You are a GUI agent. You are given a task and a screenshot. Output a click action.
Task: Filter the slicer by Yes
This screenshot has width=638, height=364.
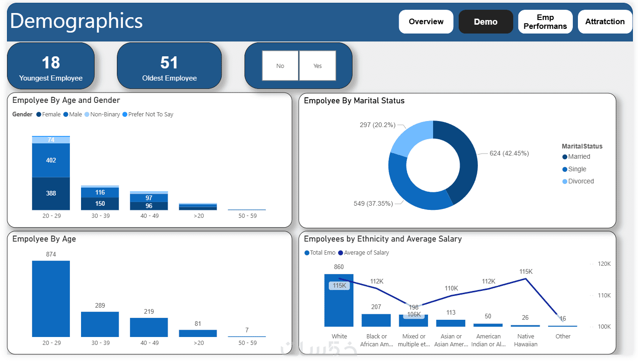318,66
